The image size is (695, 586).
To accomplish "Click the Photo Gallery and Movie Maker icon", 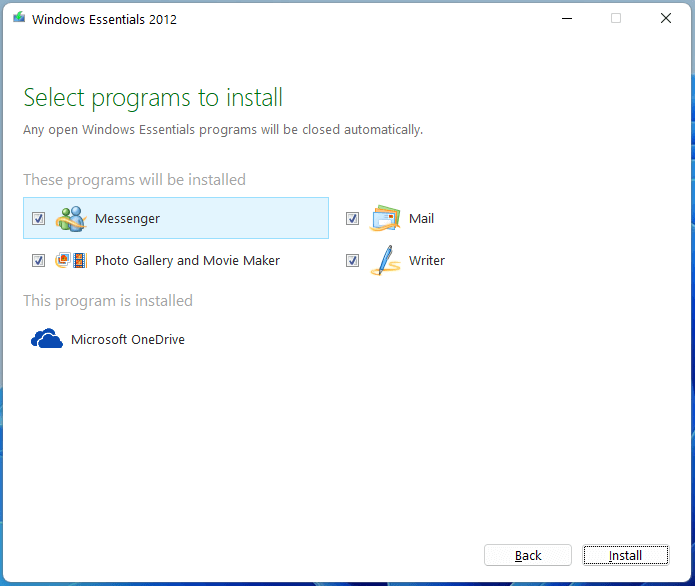I will (x=71, y=260).
